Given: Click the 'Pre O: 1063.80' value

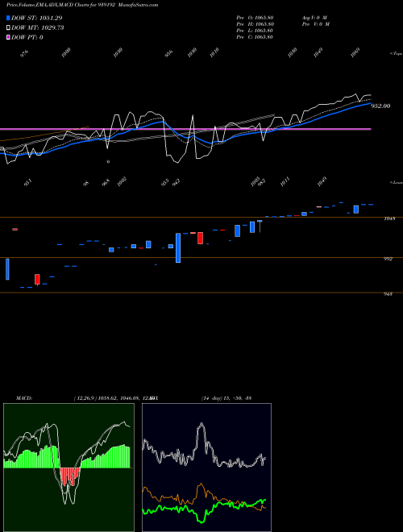Looking at the screenshot, I should [x=255, y=18].
